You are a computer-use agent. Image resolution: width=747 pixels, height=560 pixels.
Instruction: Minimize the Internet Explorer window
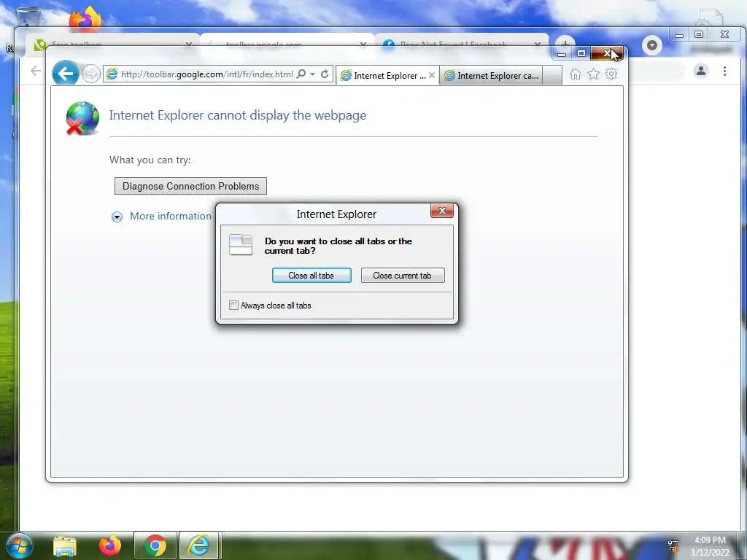[562, 53]
